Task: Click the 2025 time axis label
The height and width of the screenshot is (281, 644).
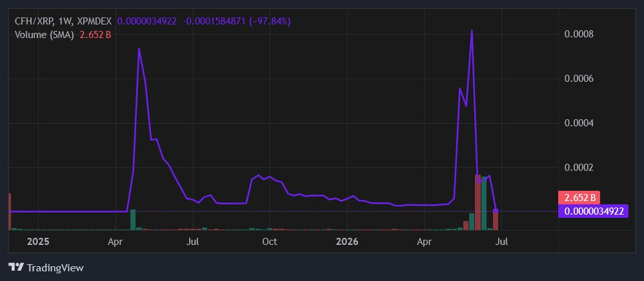Action: coord(38,242)
